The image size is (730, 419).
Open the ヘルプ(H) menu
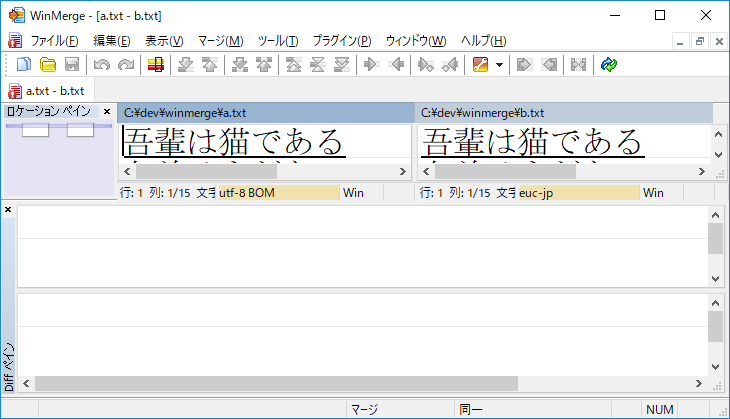click(x=483, y=41)
